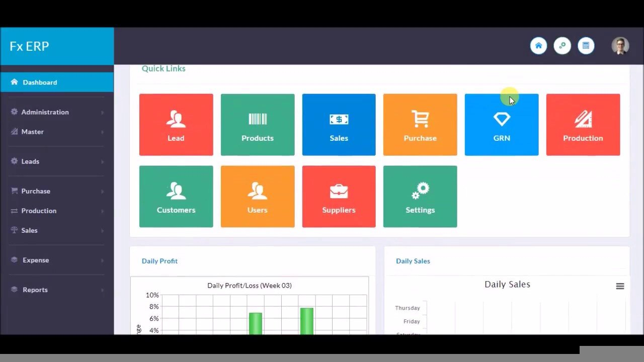Click the Products barcode tile
The height and width of the screenshot is (362, 644).
click(x=257, y=124)
